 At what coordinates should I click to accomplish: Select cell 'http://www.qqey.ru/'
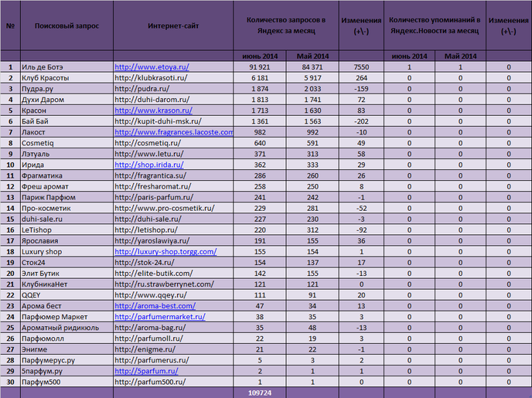coord(173,295)
